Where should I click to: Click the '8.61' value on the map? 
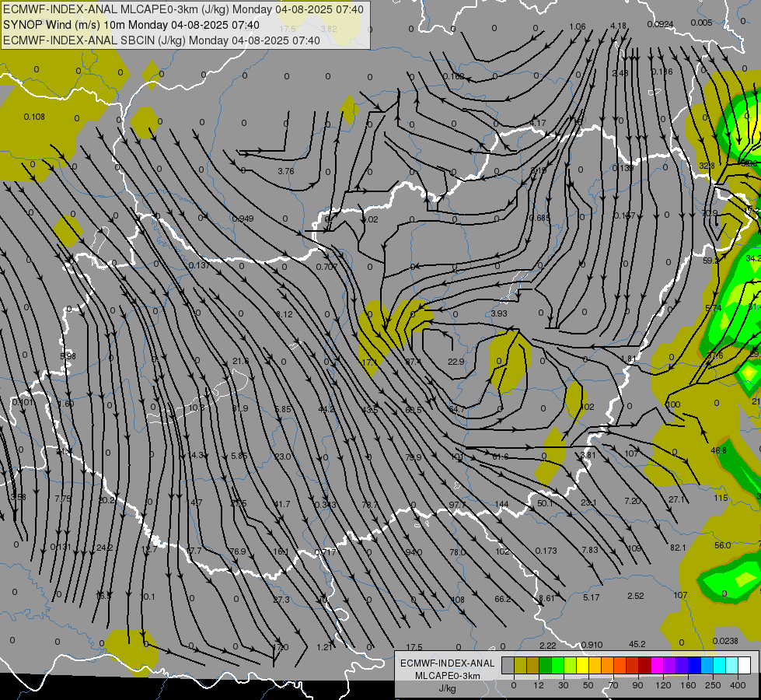[x=546, y=598]
